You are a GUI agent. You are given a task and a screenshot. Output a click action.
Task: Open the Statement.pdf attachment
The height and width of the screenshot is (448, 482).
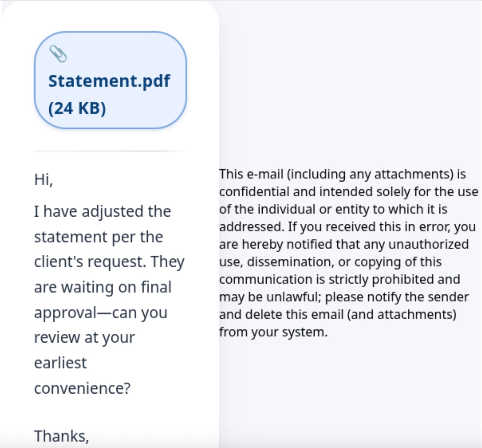110,80
